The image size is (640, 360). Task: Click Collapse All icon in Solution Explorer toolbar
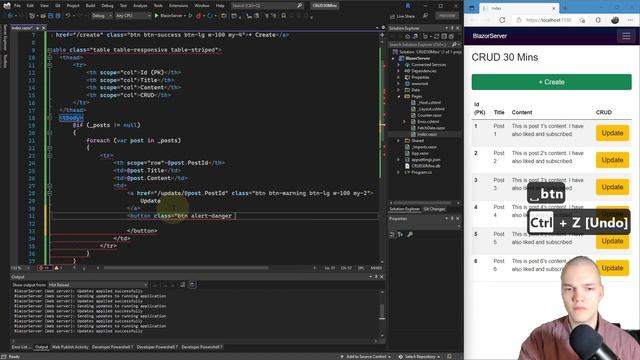pos(444,36)
